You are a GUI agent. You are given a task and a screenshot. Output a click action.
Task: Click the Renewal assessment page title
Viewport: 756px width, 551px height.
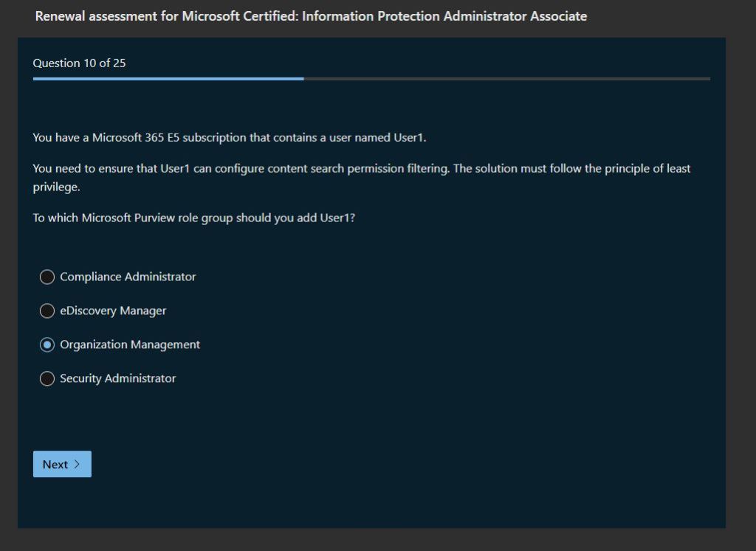(x=311, y=16)
